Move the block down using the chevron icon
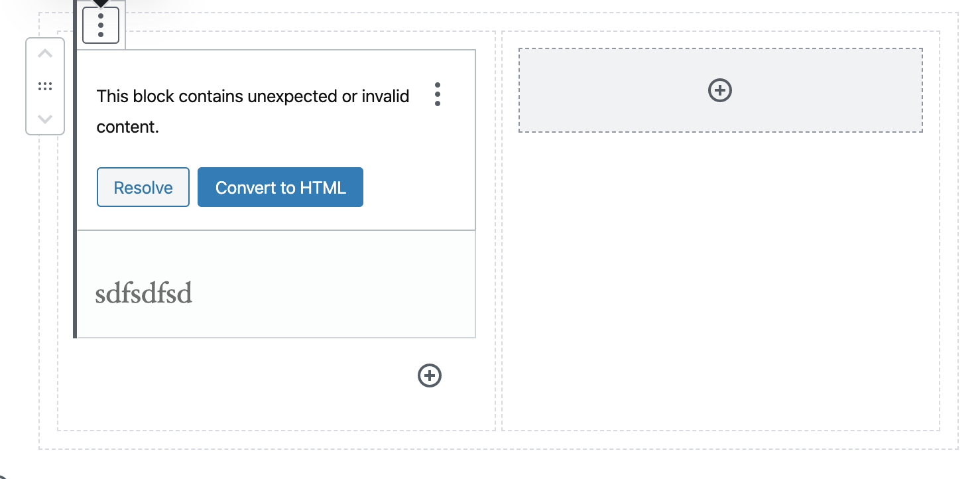980x479 pixels. 45,119
